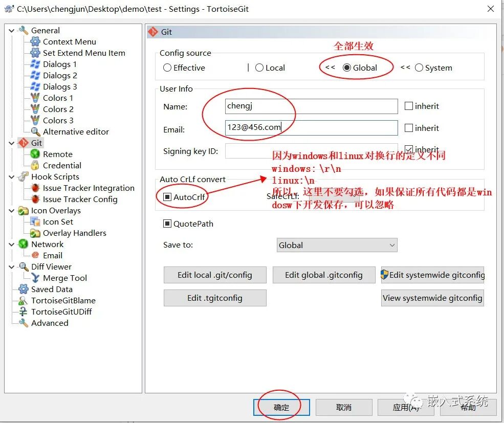Image resolution: width=504 pixels, height=423 pixels.
Task: Select the System config source radio
Action: [x=419, y=68]
